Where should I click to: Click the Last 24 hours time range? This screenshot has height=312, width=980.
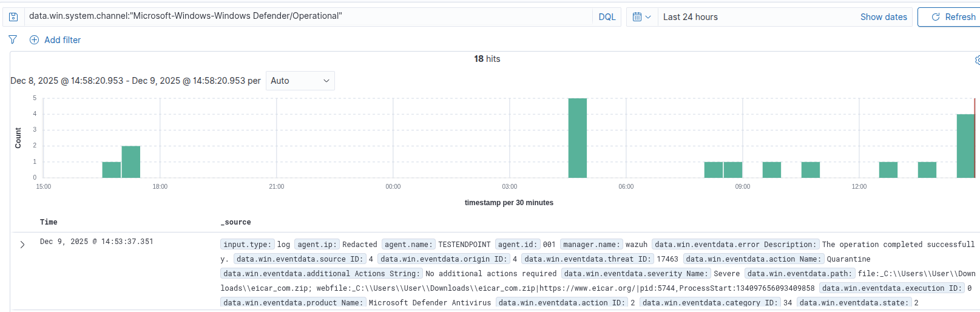(691, 17)
